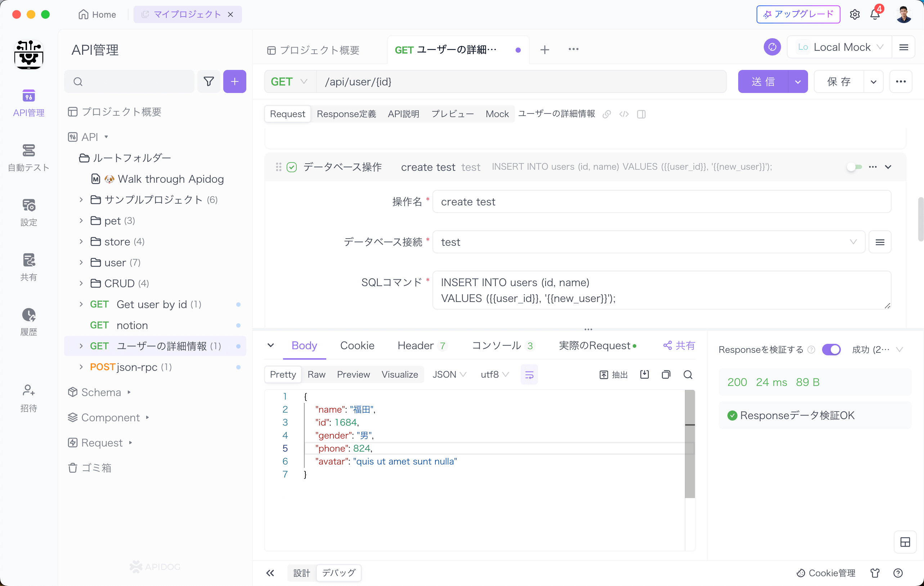Switch to Mock tab

click(497, 113)
